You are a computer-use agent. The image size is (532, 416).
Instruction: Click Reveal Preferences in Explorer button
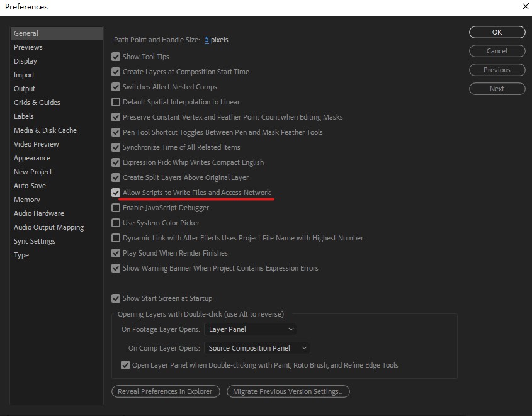tap(166, 391)
